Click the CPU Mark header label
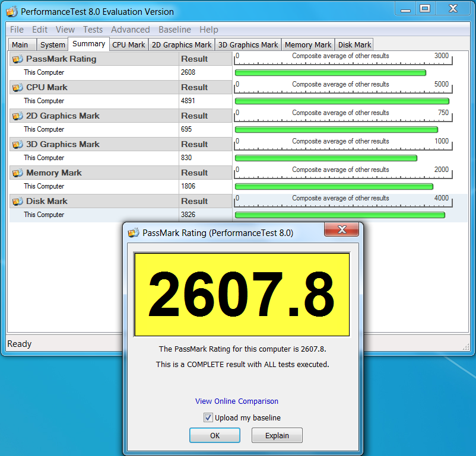Screen dimensions: 476x456 coord(47,87)
